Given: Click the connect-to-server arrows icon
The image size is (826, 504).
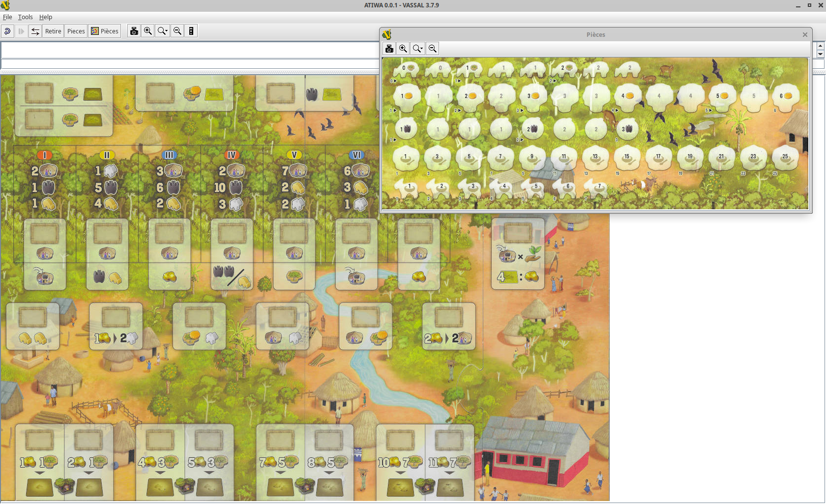Looking at the screenshot, I should tap(35, 31).
